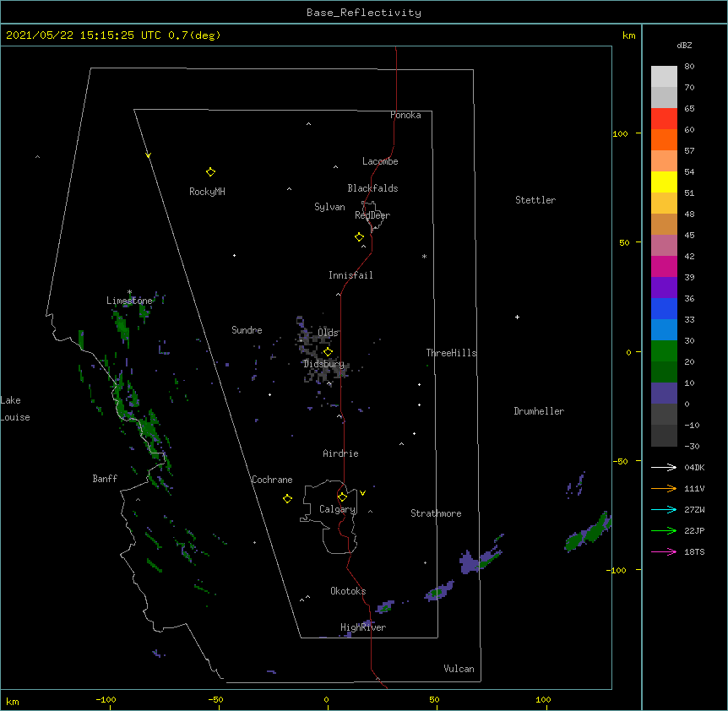
Task: Pick the light gray swatch below 80 dBZ
Action: point(664,77)
